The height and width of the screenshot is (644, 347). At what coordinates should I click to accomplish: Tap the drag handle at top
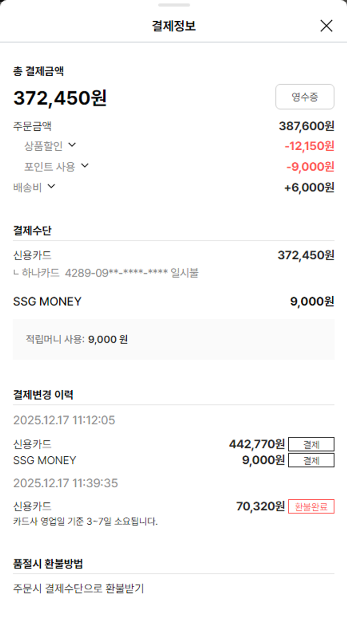click(173, 5)
